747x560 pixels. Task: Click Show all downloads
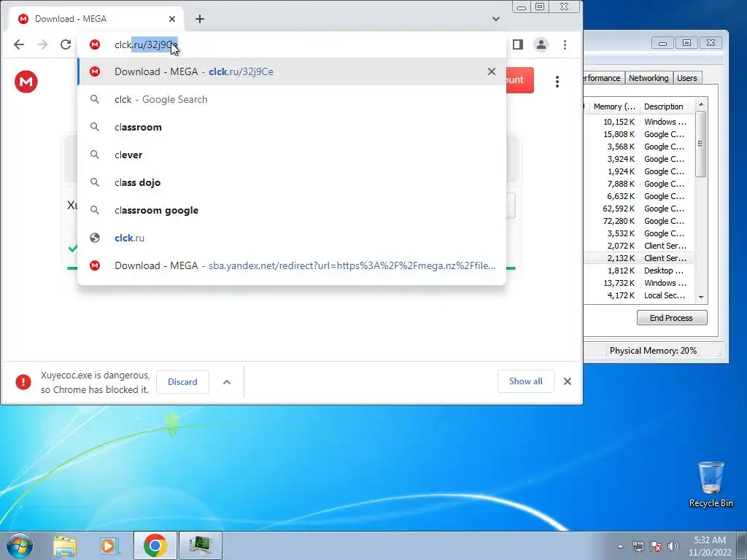[525, 381]
